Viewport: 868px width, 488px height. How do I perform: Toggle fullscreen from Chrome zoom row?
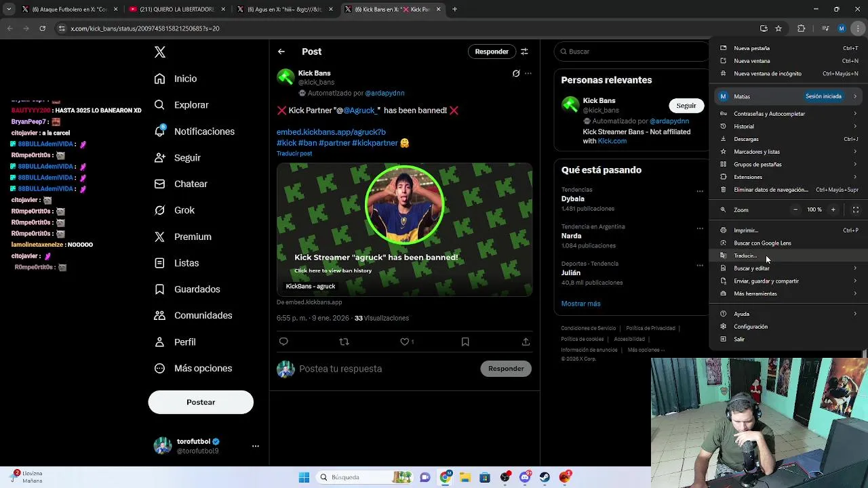(x=855, y=210)
